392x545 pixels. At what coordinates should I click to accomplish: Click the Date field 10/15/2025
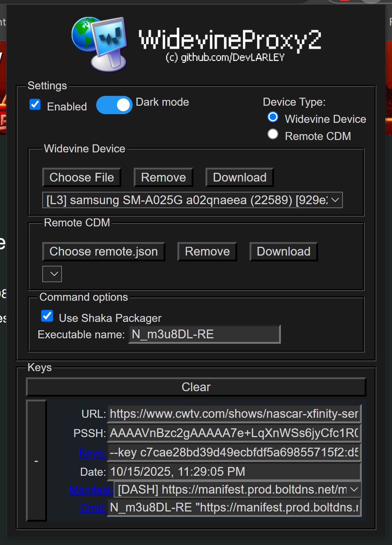pyautogui.click(x=235, y=472)
